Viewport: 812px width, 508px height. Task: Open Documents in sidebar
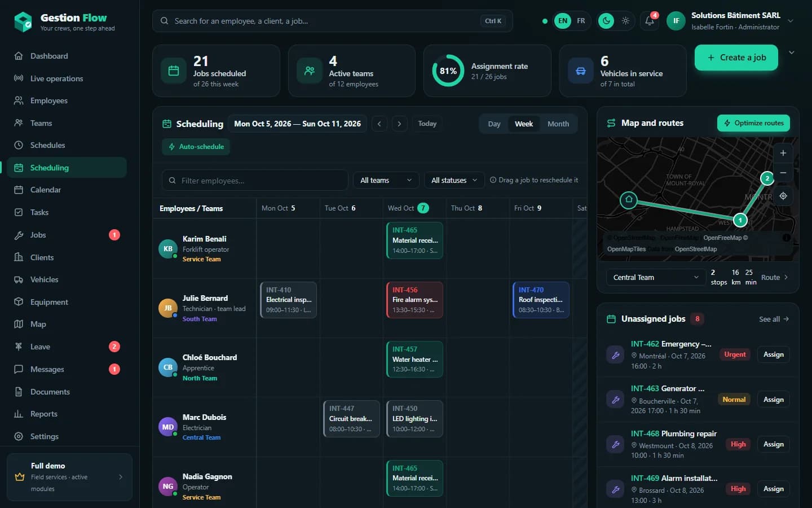click(x=67, y=392)
